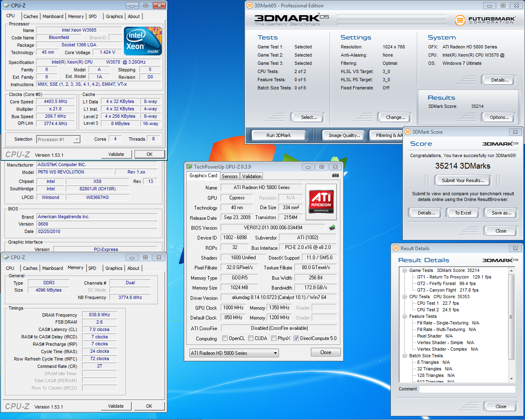
Task: Click the Run 3DMark button
Action: [278, 135]
